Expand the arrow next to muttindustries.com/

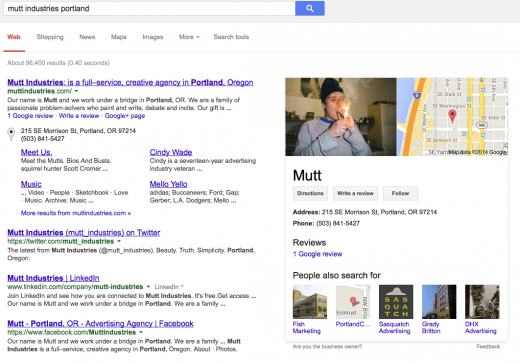[x=76, y=91]
